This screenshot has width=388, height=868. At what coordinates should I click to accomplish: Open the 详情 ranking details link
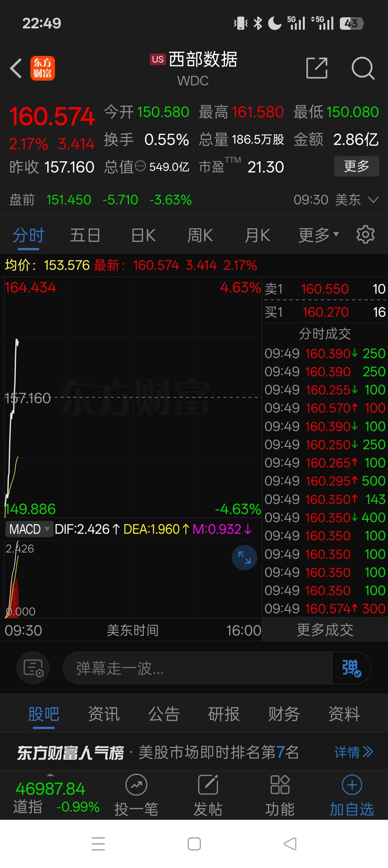pos(354,752)
